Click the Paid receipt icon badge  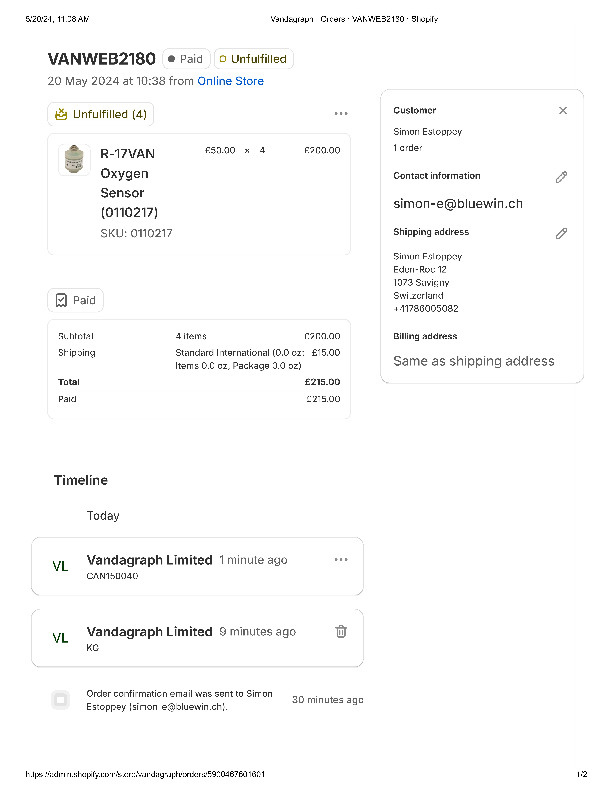61,300
